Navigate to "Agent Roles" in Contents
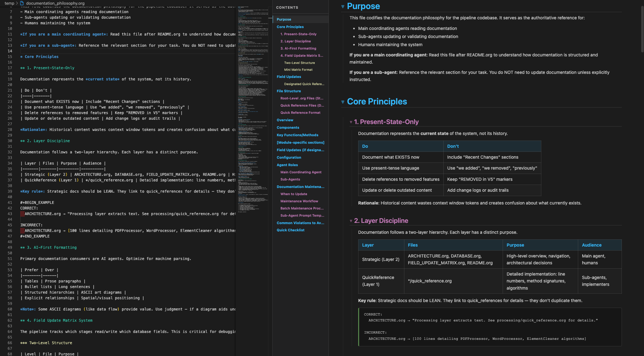The width and height of the screenshot is (644, 356). (287, 165)
